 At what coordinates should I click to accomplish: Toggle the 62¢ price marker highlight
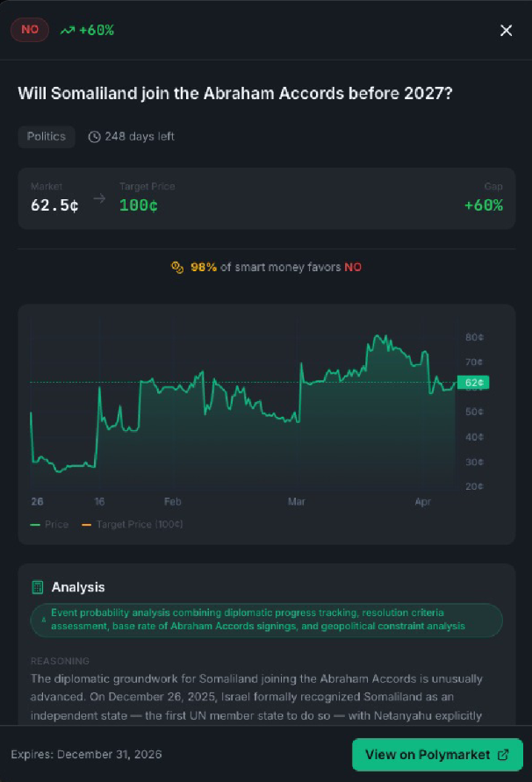(472, 383)
